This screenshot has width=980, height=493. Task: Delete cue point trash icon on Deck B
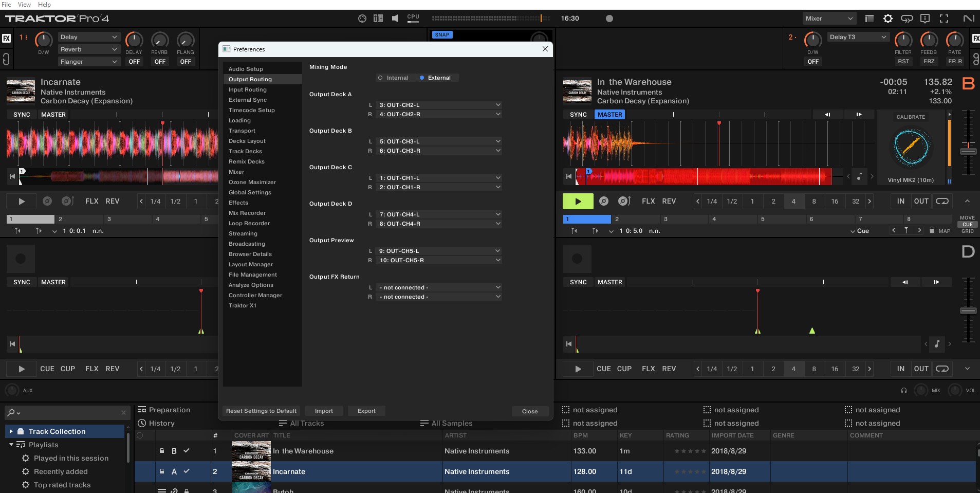tap(932, 230)
